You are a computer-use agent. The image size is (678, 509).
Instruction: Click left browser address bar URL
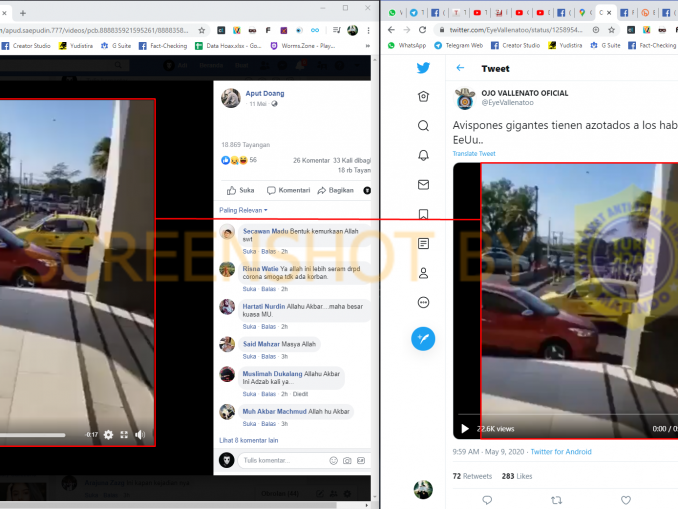point(95,30)
